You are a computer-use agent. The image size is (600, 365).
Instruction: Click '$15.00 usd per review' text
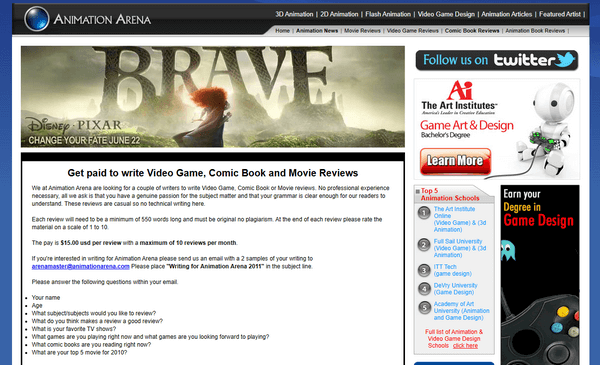[x=91, y=243]
